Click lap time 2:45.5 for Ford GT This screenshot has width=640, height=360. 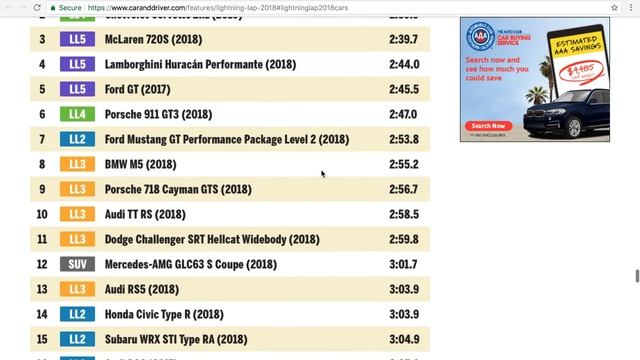404,89
